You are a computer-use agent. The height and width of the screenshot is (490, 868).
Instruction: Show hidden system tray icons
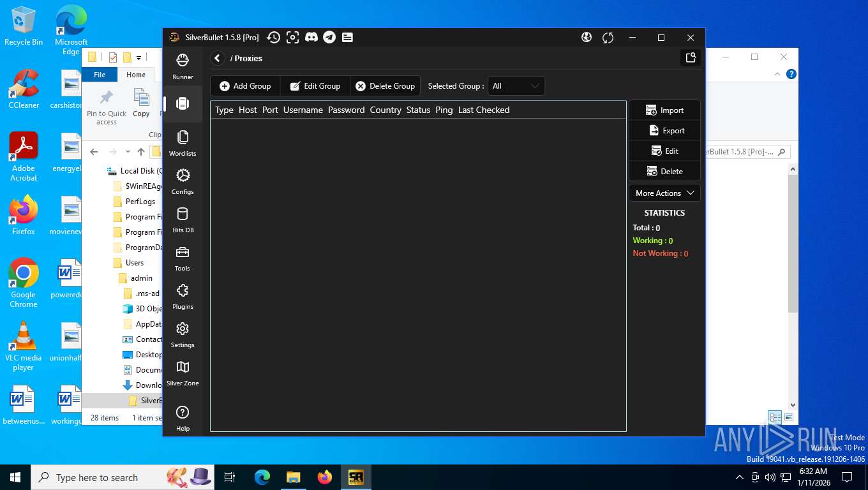740,477
